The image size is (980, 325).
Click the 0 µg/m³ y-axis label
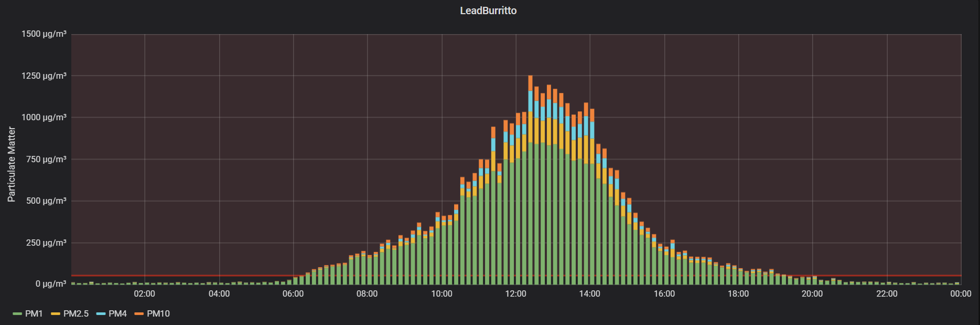(x=51, y=284)
